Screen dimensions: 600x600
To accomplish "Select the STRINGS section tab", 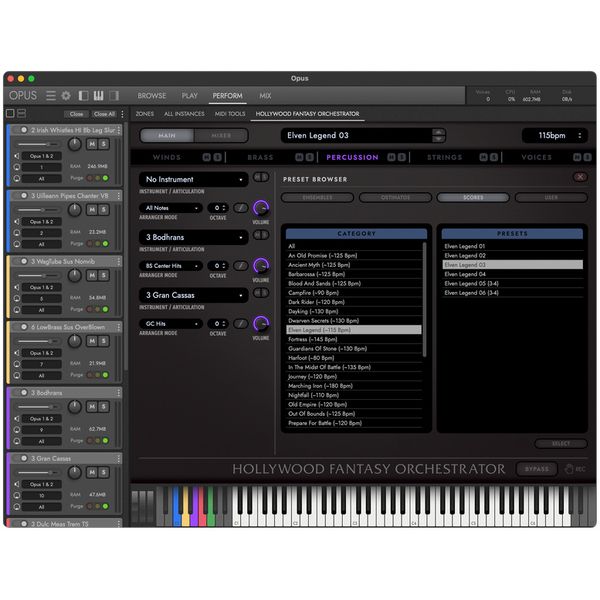I will pos(445,157).
